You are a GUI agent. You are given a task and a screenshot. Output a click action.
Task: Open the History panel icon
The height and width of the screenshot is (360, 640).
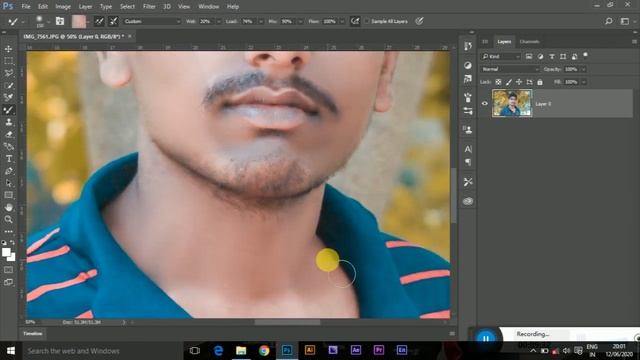pos(468,46)
